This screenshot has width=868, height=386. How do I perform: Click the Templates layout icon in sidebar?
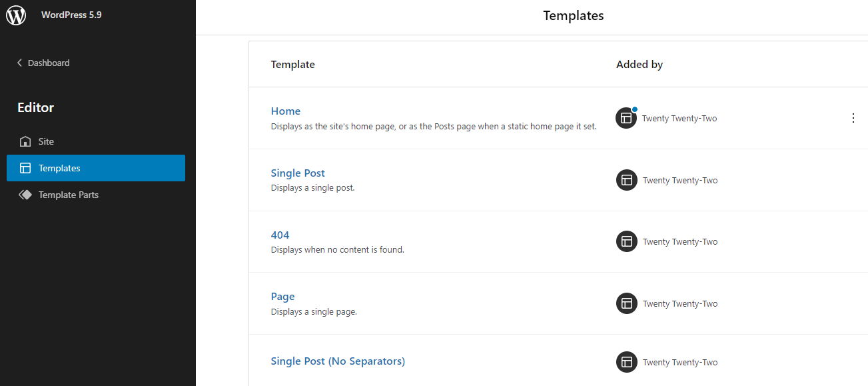click(25, 168)
